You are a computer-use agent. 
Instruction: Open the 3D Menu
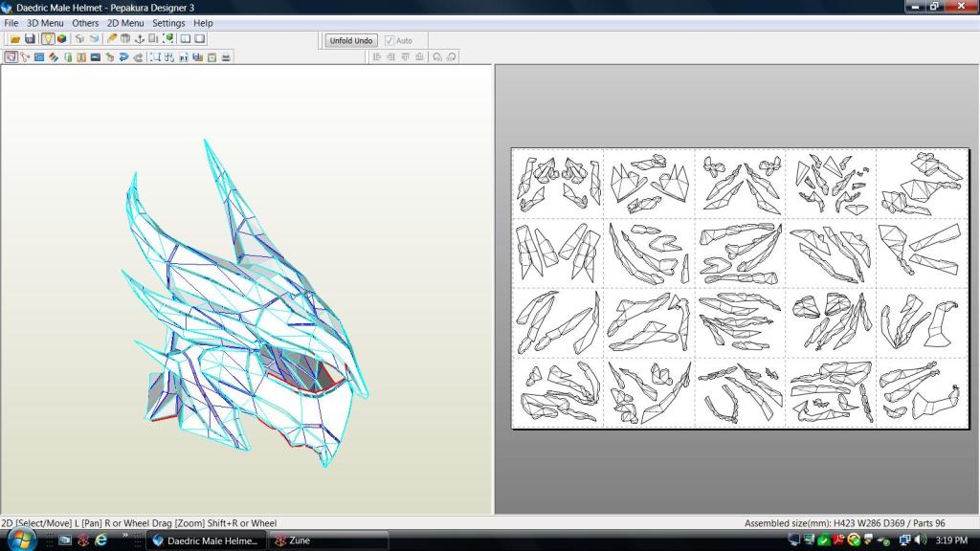click(x=45, y=23)
